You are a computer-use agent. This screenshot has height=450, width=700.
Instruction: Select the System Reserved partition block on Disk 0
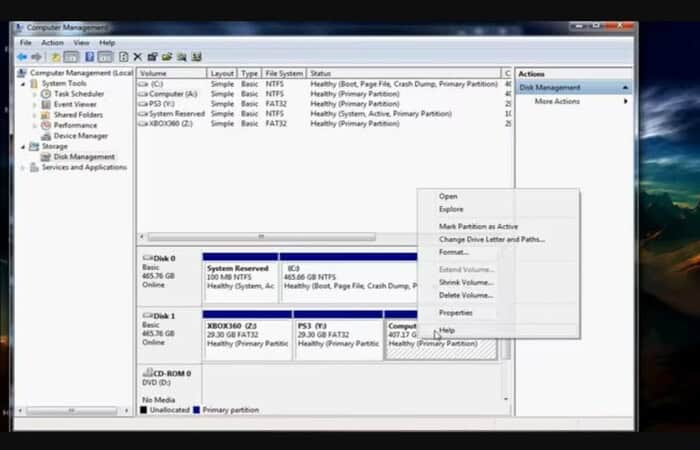pos(240,278)
